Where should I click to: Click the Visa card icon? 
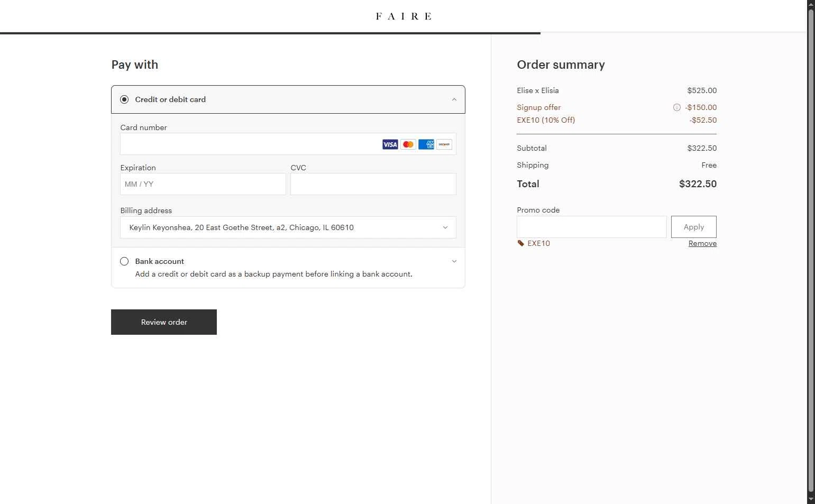390,144
